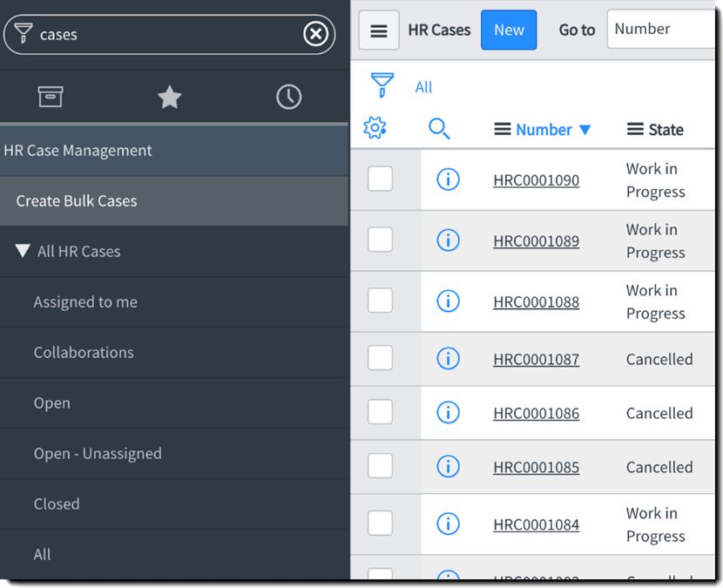Open the HR Cases list context menu
The height and width of the screenshot is (588, 723).
click(x=379, y=30)
